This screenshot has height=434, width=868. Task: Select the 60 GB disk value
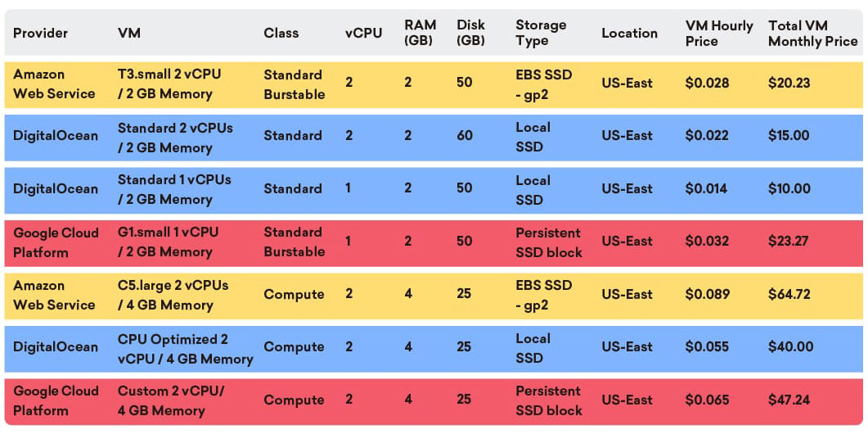(465, 135)
